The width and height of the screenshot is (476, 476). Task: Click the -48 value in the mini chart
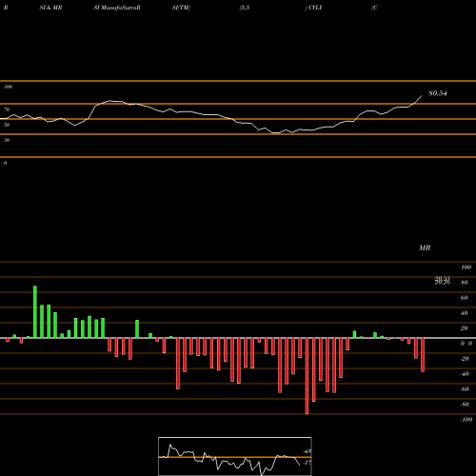[x=307, y=451]
